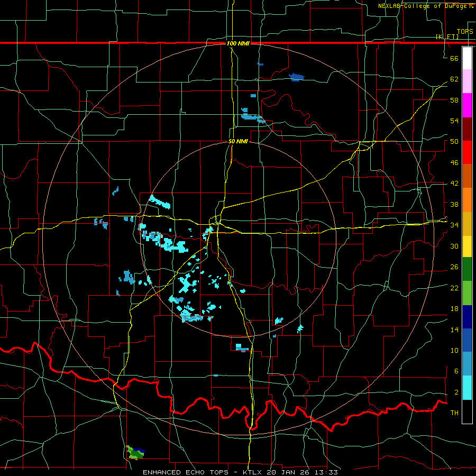
Task: Click the legend value "34"
Action: click(x=454, y=225)
